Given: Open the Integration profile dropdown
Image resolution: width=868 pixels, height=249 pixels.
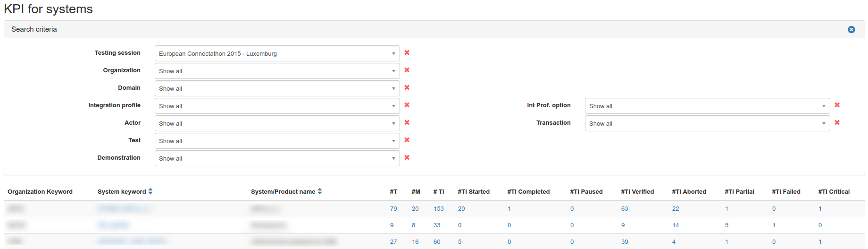Looking at the screenshot, I should click(277, 106).
